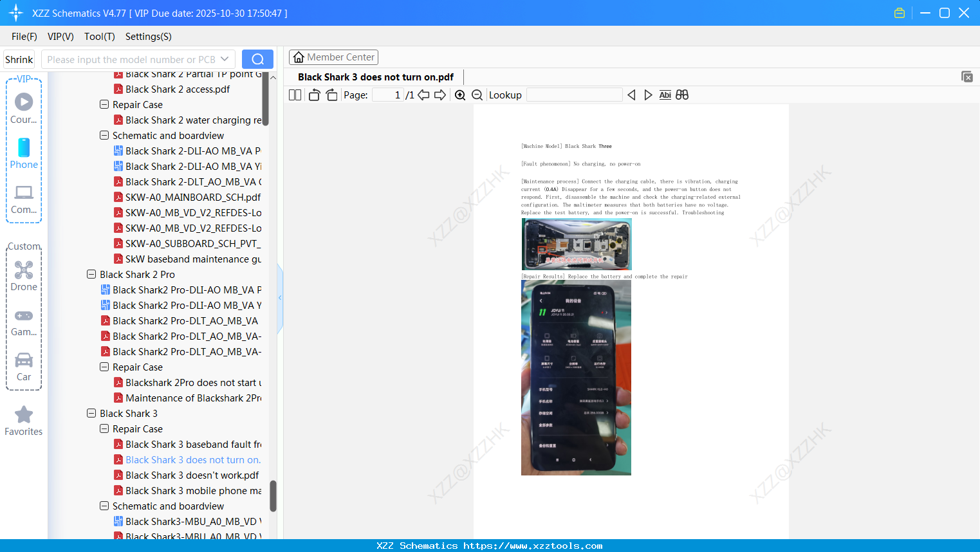Click the model number or PCB search field
Image resolution: width=980 pixels, height=552 pixels.
[x=131, y=59]
